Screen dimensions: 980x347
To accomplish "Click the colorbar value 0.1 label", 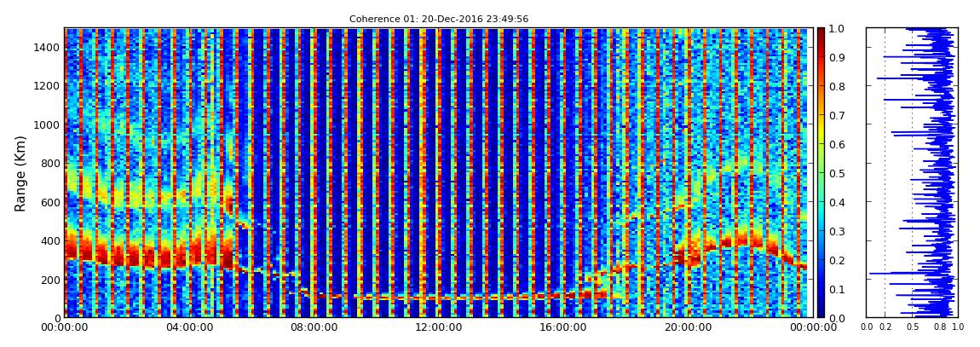I will [836, 289].
